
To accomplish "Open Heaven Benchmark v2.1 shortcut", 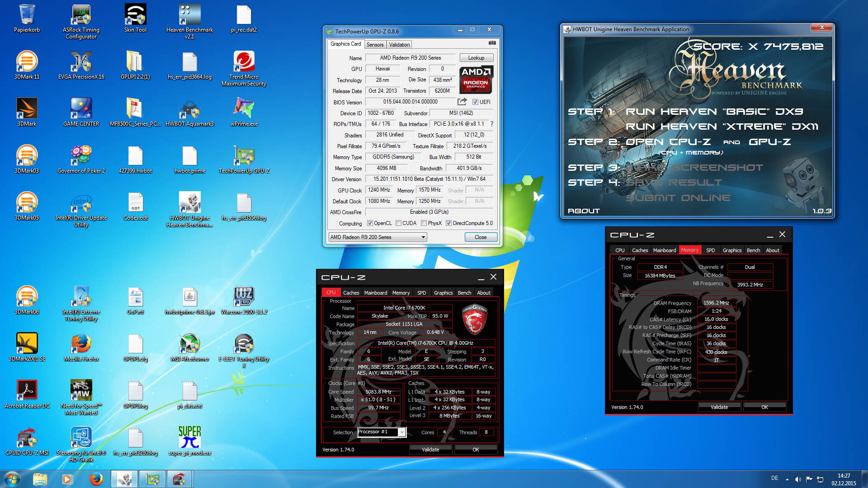I will 189,22.
